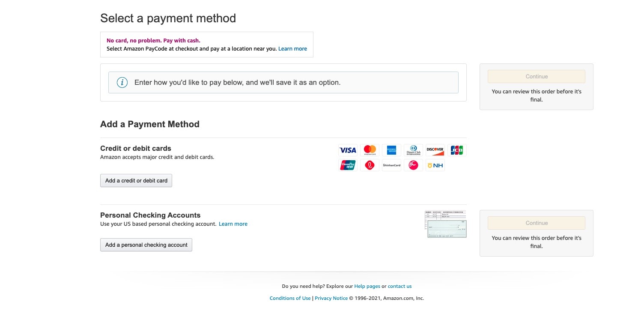Click the blue info circle icon

pos(122,82)
